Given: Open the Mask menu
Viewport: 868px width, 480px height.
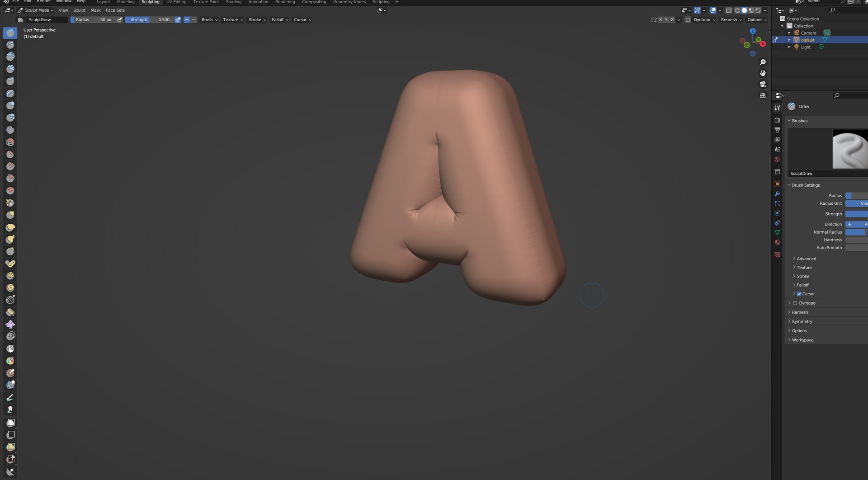Looking at the screenshot, I should click(95, 10).
